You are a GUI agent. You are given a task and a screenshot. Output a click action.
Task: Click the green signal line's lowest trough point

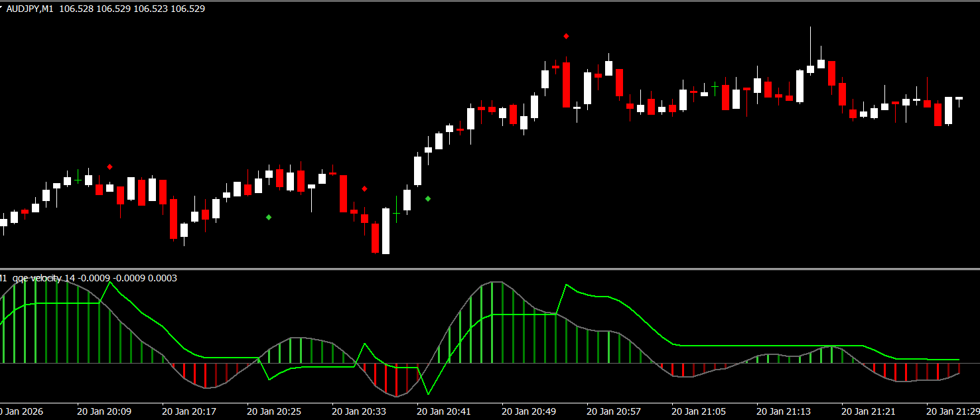tap(428, 394)
